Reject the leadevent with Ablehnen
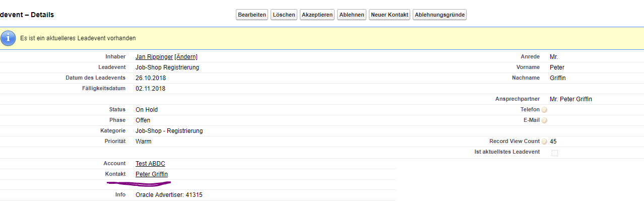This screenshot has height=207, width=644. tap(352, 15)
